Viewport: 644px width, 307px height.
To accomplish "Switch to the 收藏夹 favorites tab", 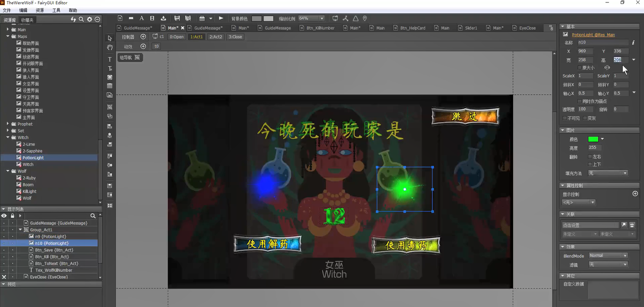I will pyautogui.click(x=27, y=20).
